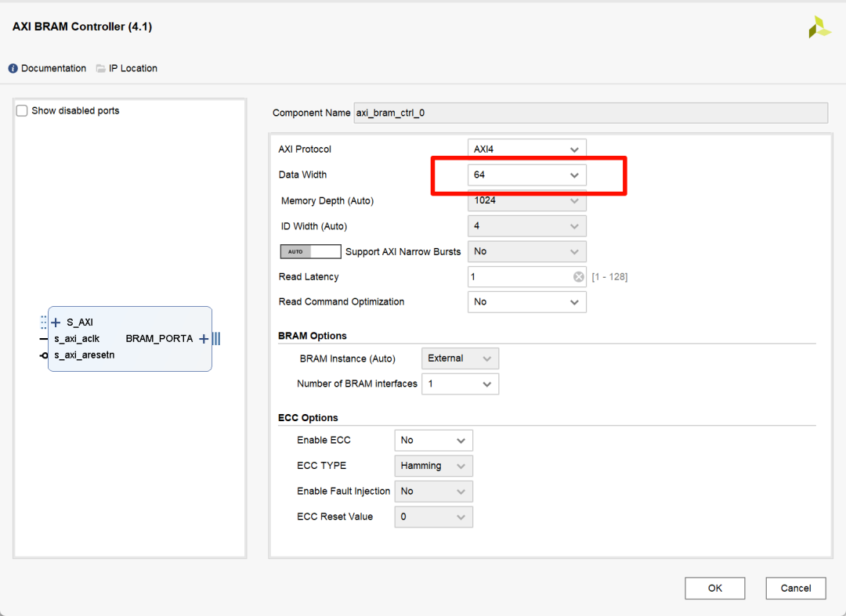The image size is (846, 616).
Task: Toggle Enable Fault Injection setting
Action: [x=433, y=491]
